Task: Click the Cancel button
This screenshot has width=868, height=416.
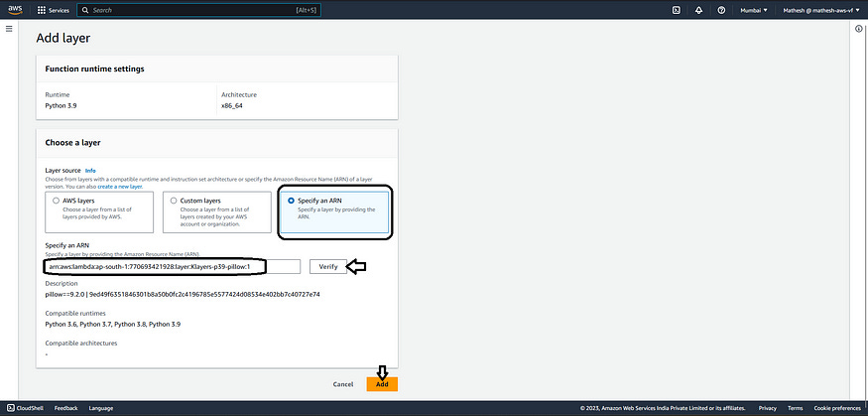Action: (x=342, y=384)
